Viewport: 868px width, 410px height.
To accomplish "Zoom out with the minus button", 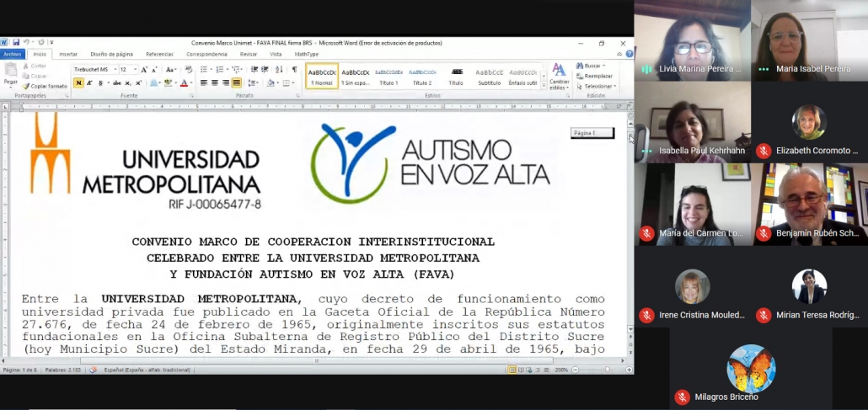I will [x=576, y=370].
